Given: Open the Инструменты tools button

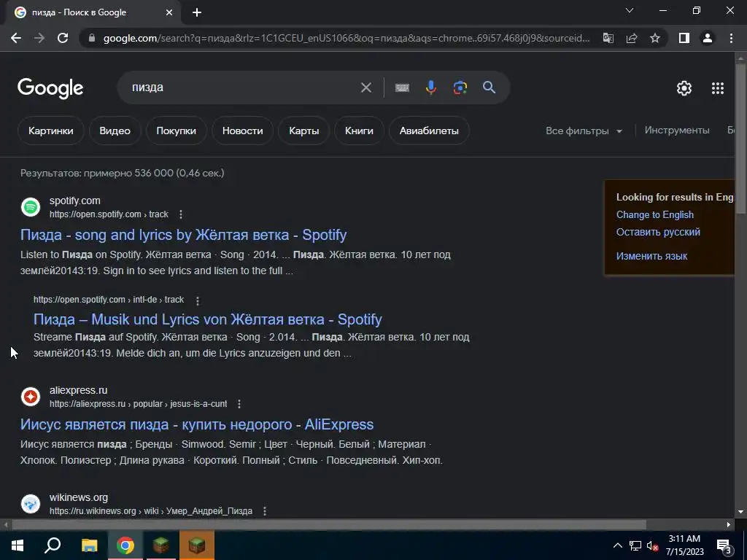Looking at the screenshot, I should 677,130.
